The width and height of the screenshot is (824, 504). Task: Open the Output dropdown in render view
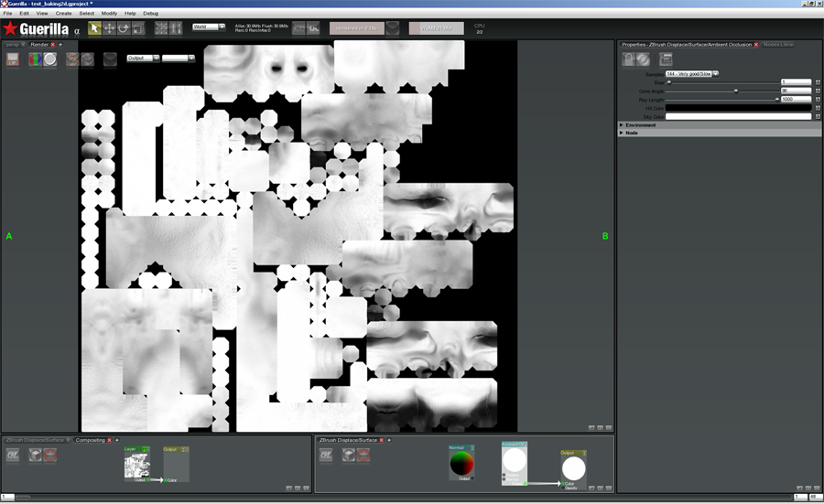(143, 59)
